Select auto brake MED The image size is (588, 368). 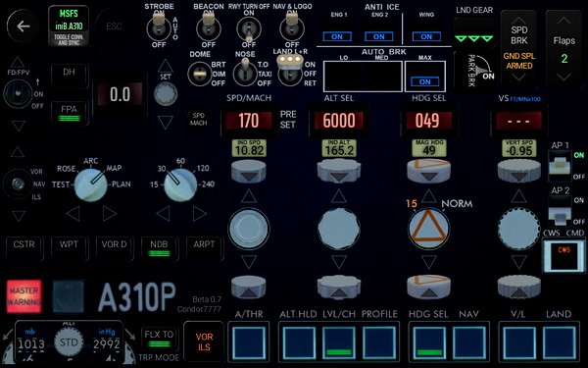click(x=382, y=77)
